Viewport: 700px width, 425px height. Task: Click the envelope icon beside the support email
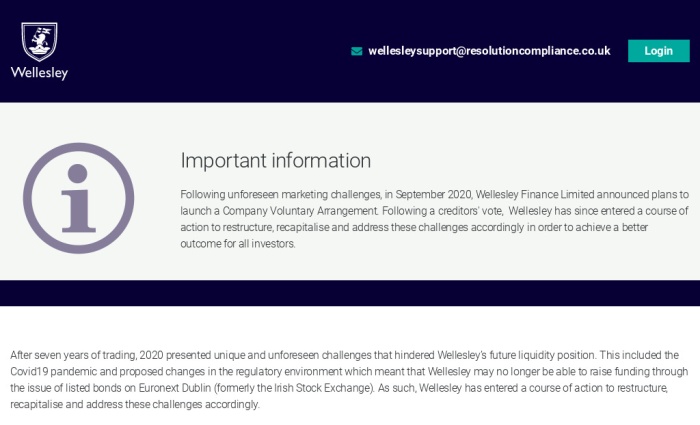point(357,51)
